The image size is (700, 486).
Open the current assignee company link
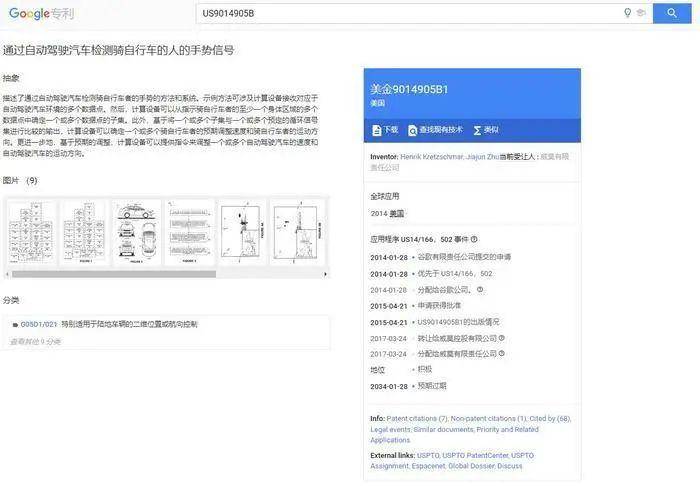click(x=470, y=162)
